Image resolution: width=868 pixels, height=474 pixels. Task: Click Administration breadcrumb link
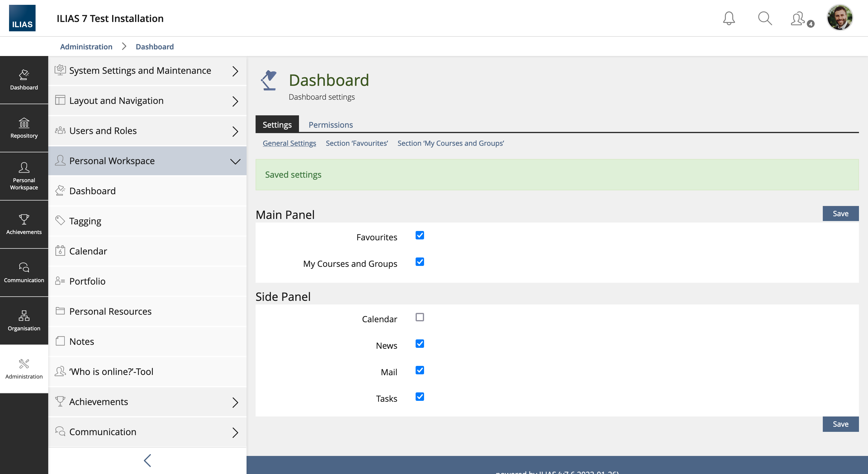pyautogui.click(x=86, y=46)
